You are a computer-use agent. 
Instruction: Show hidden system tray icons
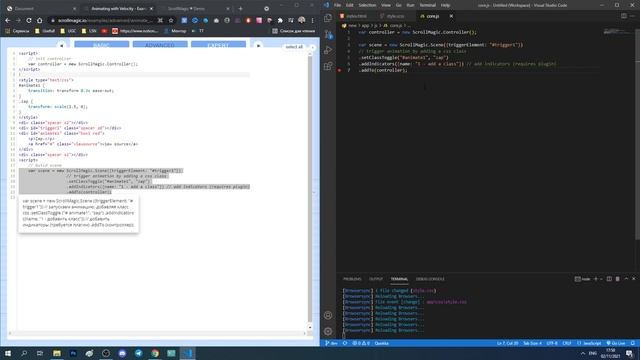583,353
